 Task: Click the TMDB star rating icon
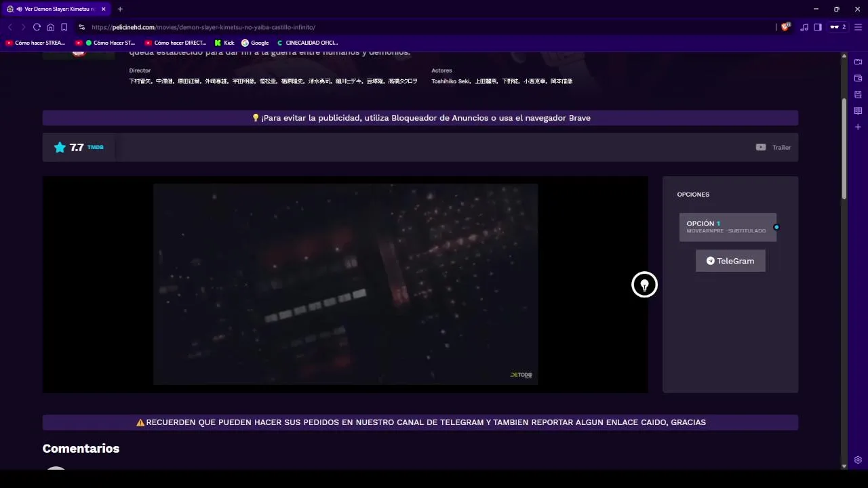pyautogui.click(x=60, y=147)
